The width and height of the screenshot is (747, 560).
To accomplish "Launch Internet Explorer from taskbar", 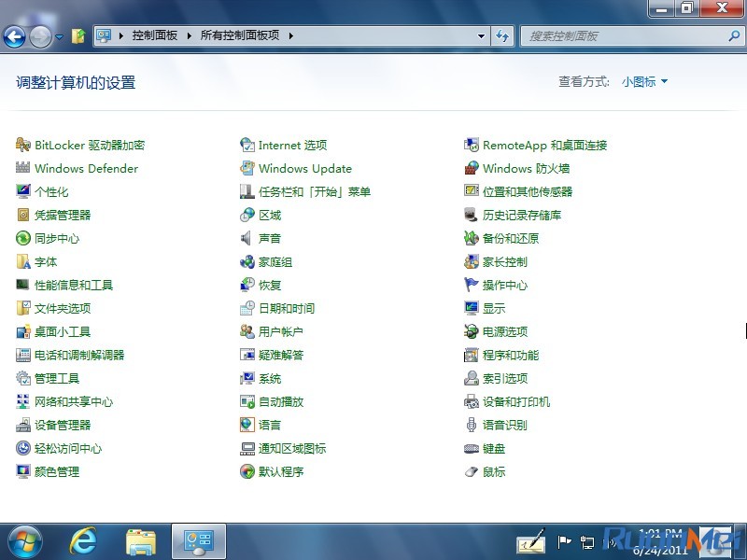I will point(83,542).
